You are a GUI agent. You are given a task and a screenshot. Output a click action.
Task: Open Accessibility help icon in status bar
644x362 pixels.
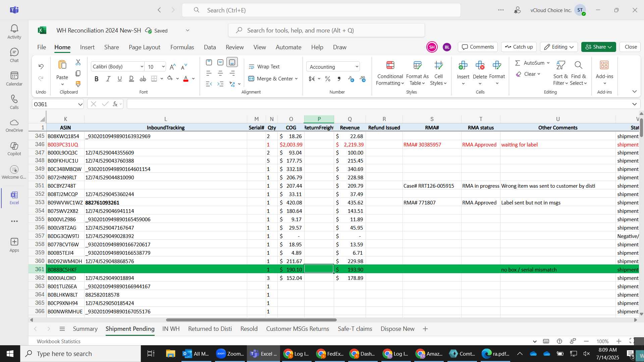(559, 341)
